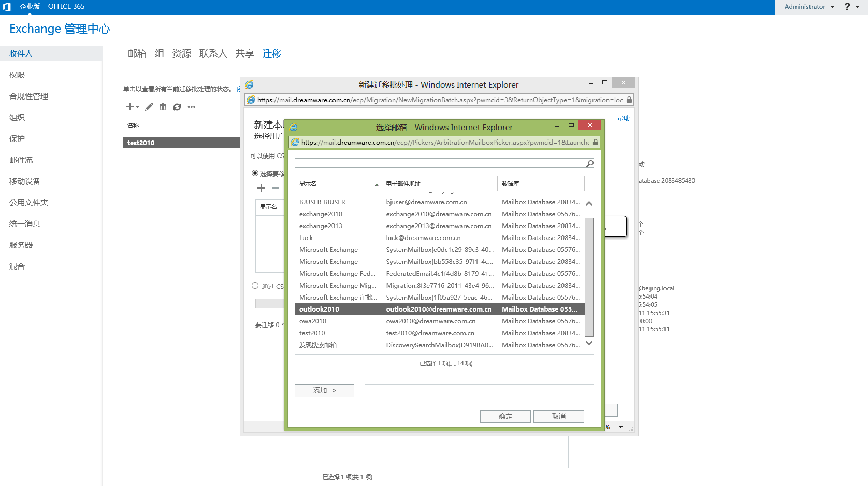Click the picker list scroll up arrow

pyautogui.click(x=589, y=203)
